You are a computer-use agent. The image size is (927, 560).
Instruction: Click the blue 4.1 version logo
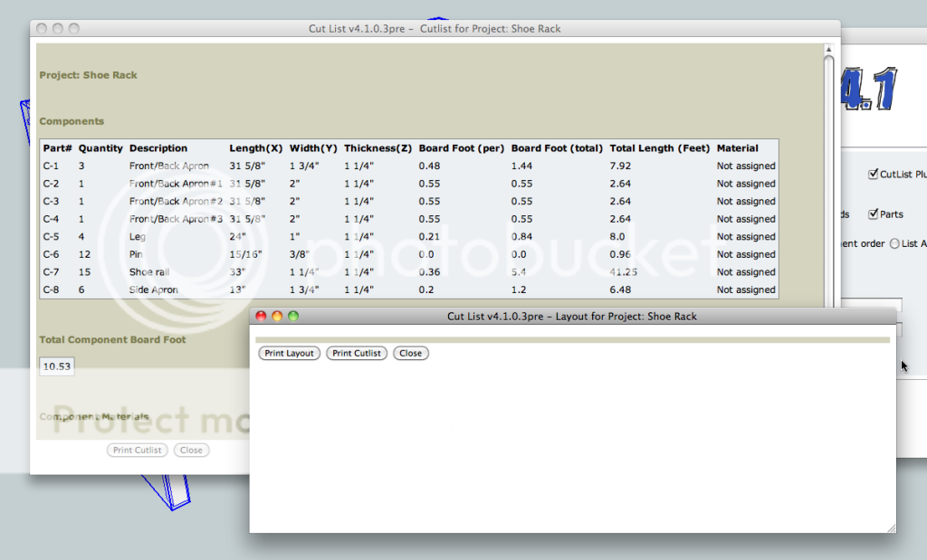[867, 90]
